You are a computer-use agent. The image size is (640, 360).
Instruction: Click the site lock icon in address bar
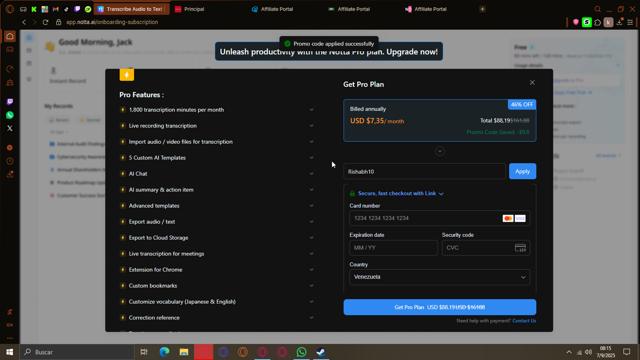58,22
